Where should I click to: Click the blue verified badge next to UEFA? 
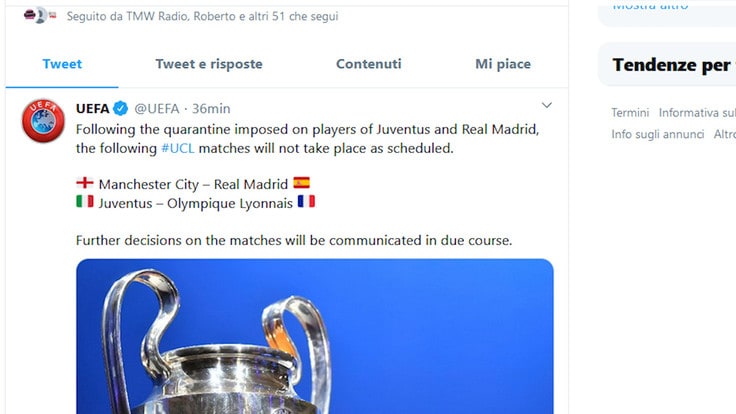(121, 108)
